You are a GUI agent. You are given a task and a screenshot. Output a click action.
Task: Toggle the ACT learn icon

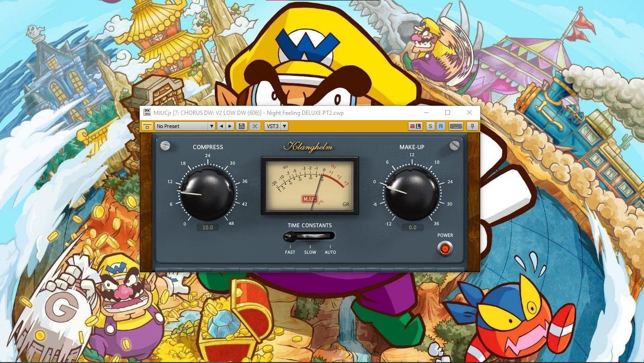pos(415,126)
